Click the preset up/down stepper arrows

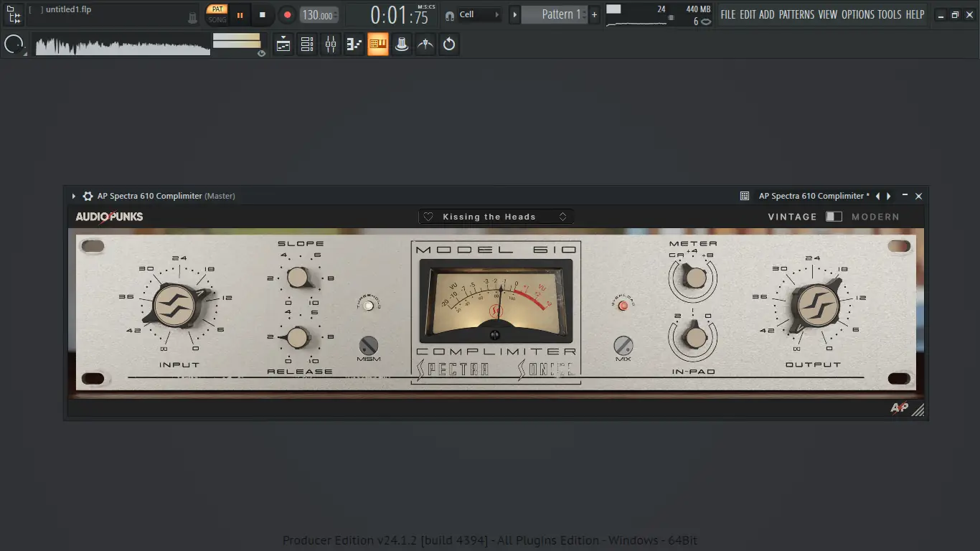click(563, 217)
